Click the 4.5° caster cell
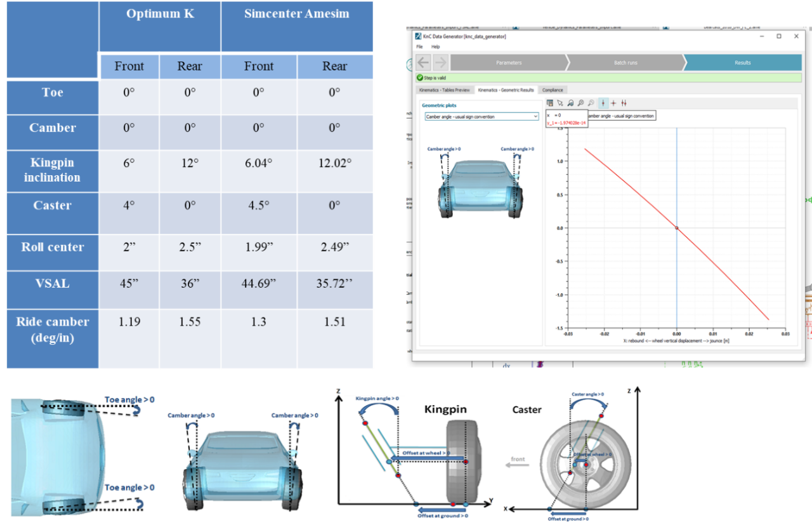The width and height of the screenshot is (812, 525). point(259,213)
